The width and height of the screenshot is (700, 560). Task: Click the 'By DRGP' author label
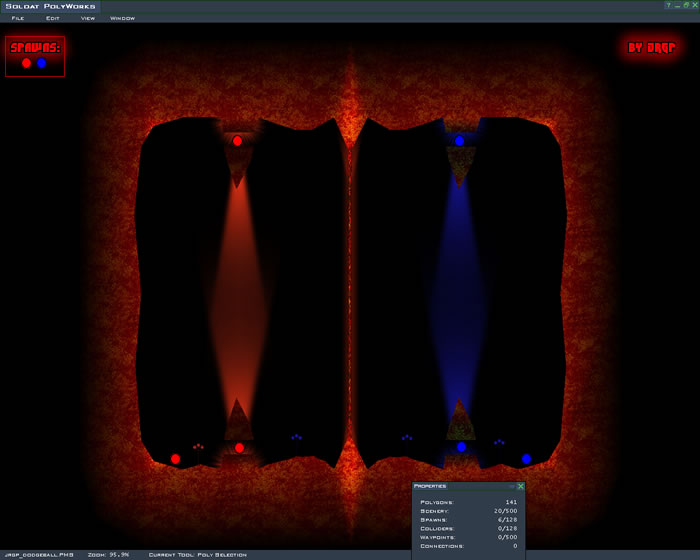(651, 47)
